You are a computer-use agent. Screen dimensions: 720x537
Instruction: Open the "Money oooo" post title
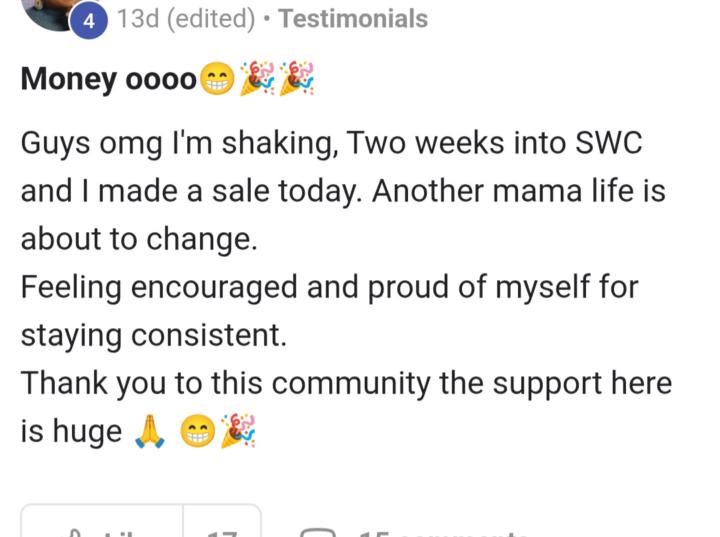(x=108, y=80)
